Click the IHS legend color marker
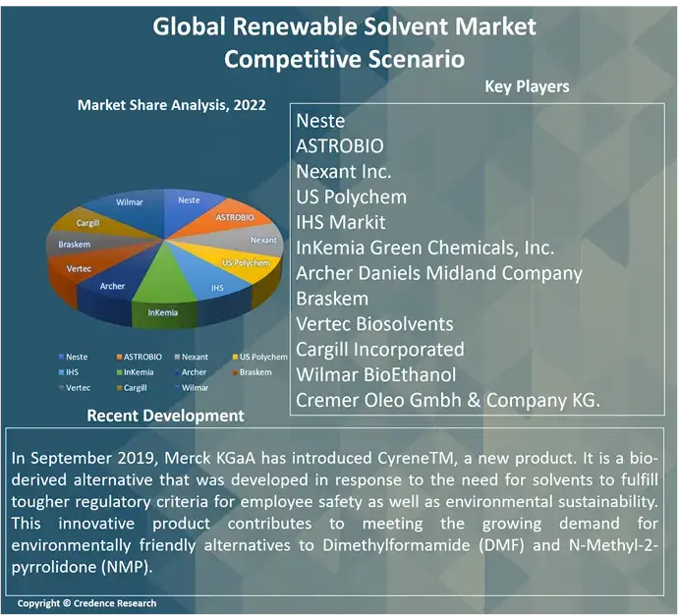 point(61,372)
